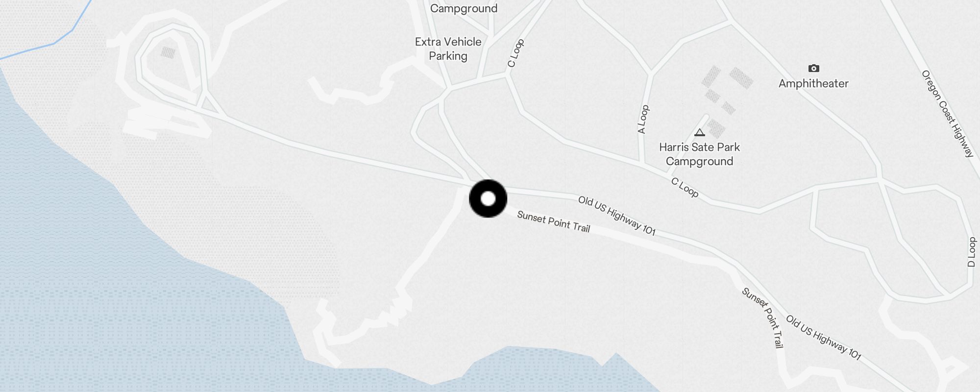Screen dimensions: 980x392
Task: Click the small hatched building inside the looped road
Action: pyautogui.click(x=168, y=52)
